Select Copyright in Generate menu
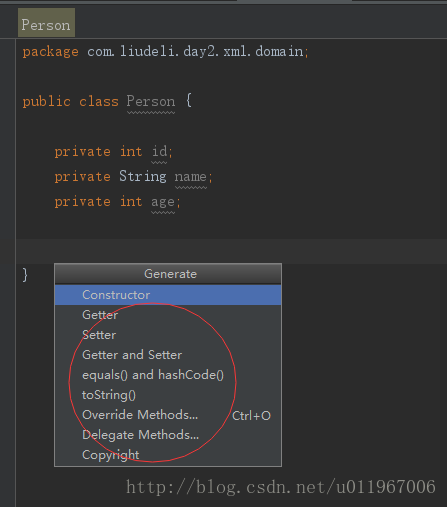The height and width of the screenshot is (507, 447). [168, 455]
